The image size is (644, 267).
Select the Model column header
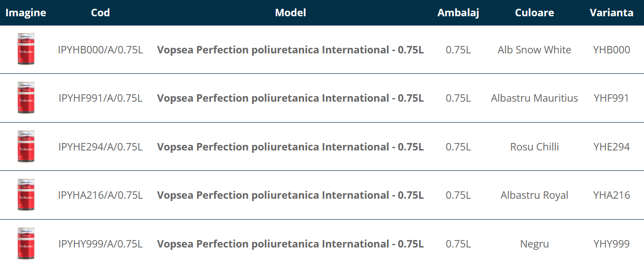290,13
